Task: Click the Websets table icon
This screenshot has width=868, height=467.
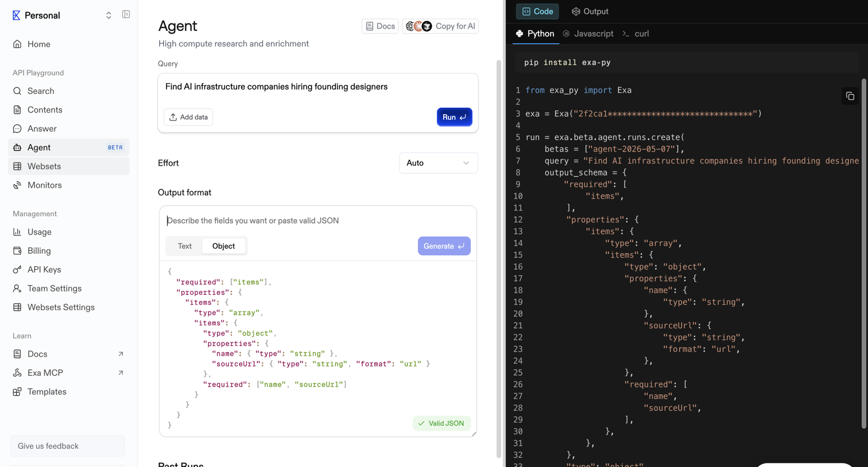Action: click(x=17, y=166)
